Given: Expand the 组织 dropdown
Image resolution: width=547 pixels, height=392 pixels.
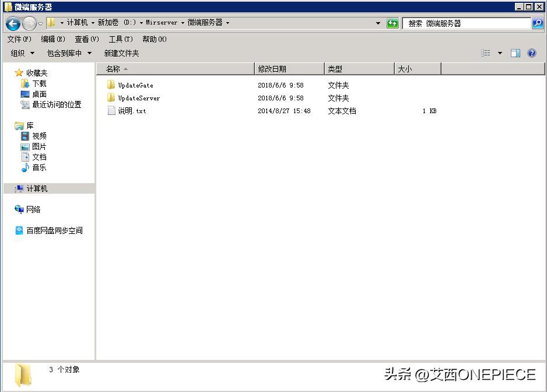Looking at the screenshot, I should 22,53.
